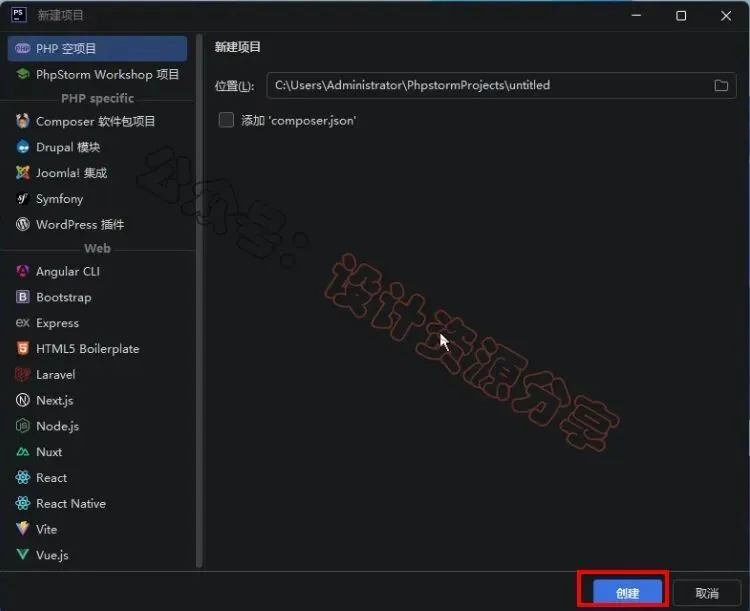Select 'PhpStorm Workshop 项目' entry

(97, 74)
